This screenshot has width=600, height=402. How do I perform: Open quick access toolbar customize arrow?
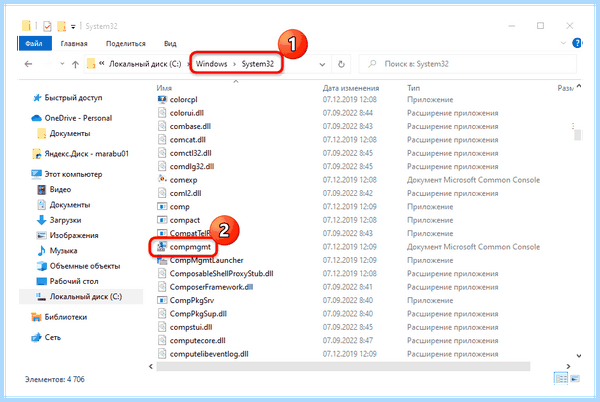pyautogui.click(x=73, y=27)
